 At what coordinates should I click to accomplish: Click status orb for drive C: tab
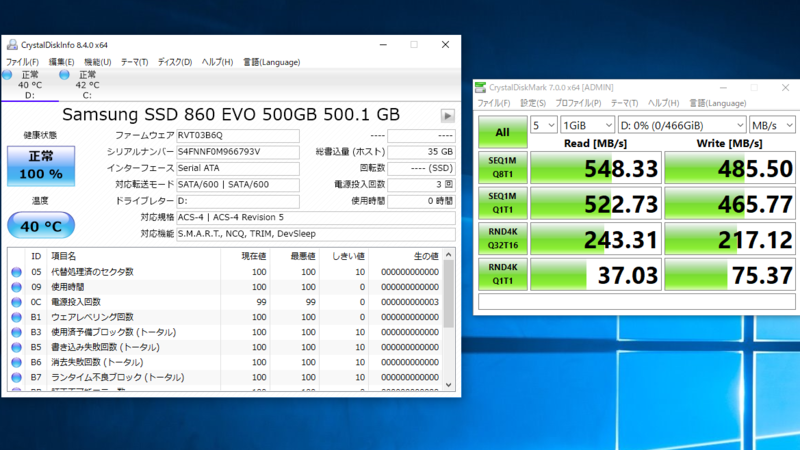(64, 75)
